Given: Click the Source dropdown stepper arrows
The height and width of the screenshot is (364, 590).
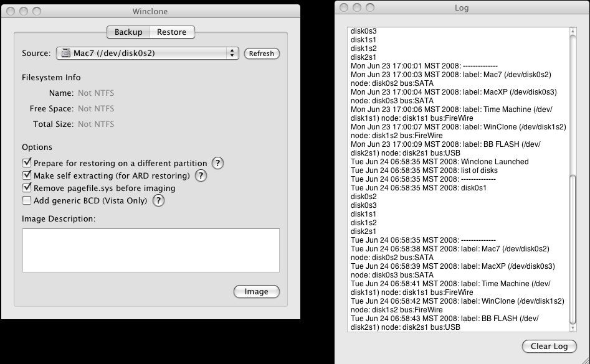Looking at the screenshot, I should click(x=232, y=53).
